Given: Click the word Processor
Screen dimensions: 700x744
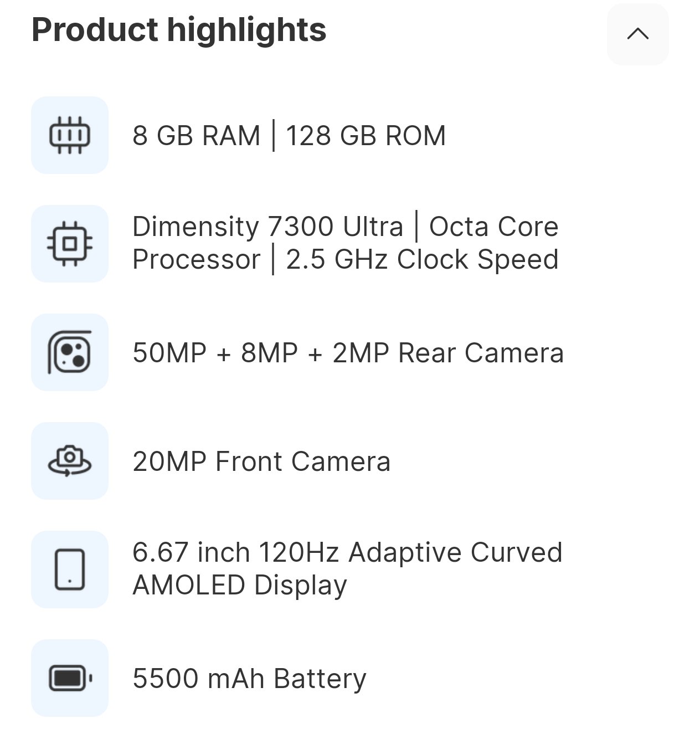Looking at the screenshot, I should pos(196,259).
